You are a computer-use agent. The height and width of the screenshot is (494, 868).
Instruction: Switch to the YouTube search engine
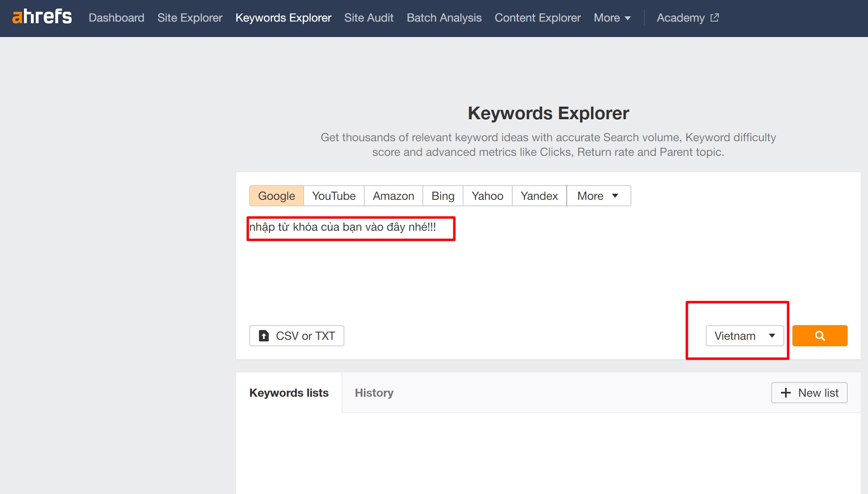pos(334,196)
